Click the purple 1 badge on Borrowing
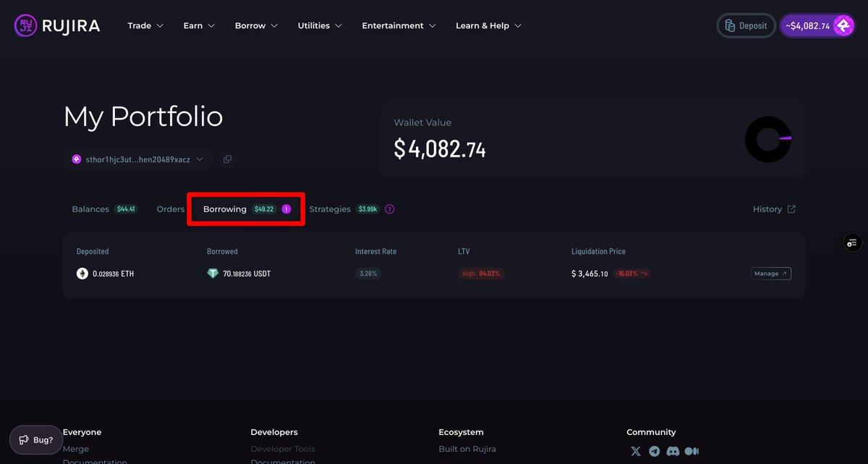Viewport: 868px width, 464px height. click(286, 209)
